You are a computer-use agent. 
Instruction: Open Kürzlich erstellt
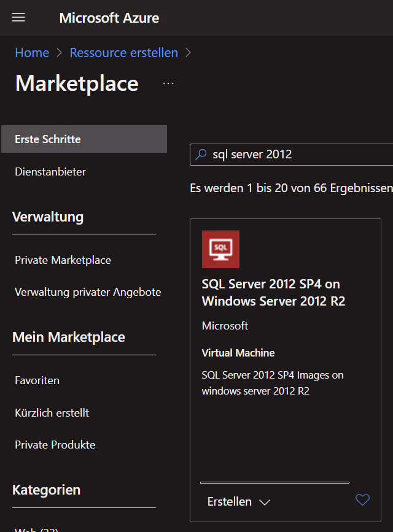coord(52,412)
